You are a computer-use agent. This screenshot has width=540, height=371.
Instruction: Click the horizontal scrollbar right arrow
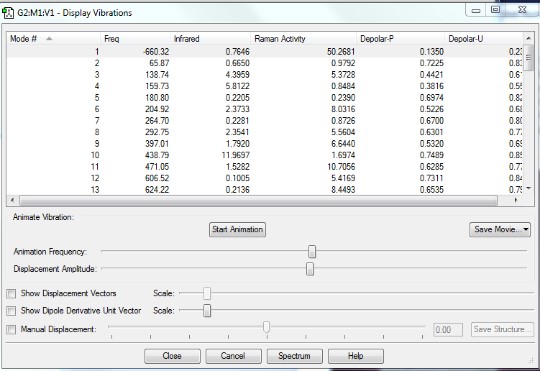[x=516, y=200]
